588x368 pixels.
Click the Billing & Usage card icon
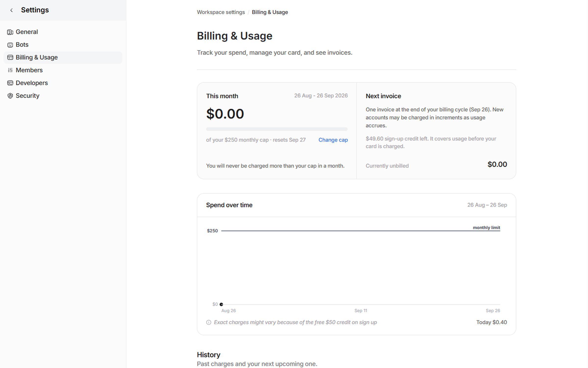(10, 57)
